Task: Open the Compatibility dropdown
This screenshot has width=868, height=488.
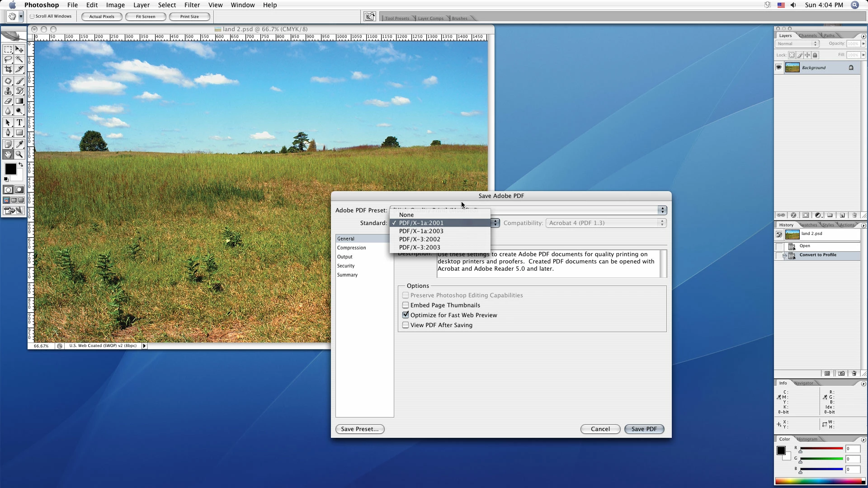Action: coord(606,223)
